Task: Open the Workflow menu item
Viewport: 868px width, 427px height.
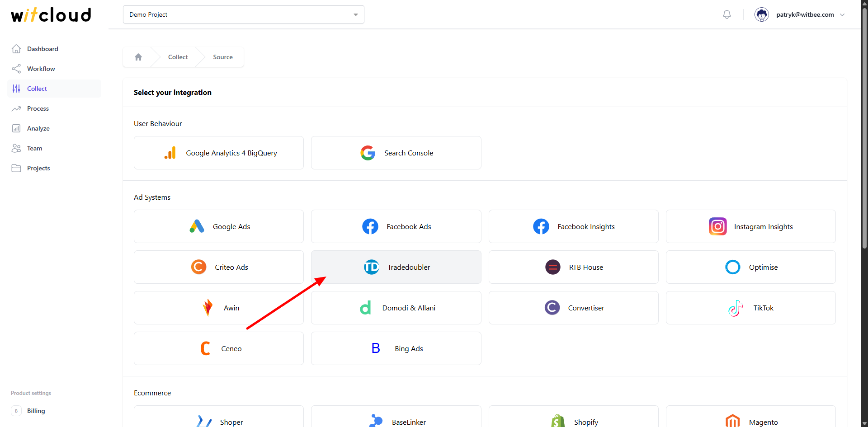Action: tap(54, 69)
